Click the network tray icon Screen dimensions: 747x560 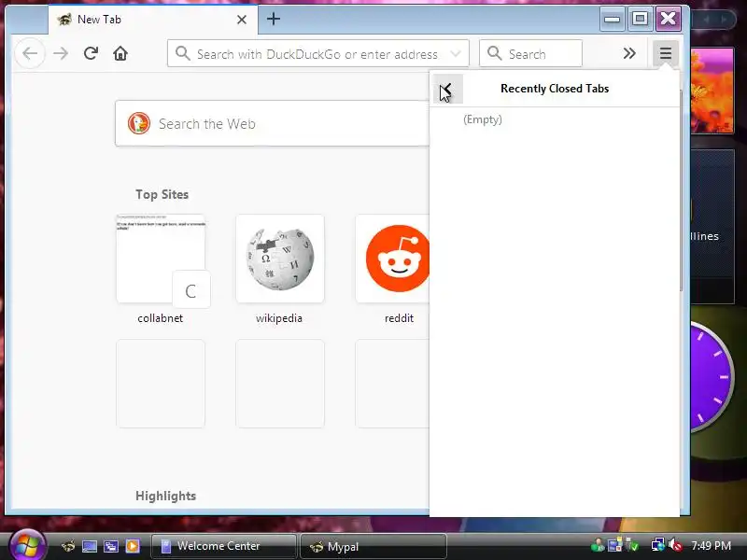tap(658, 545)
